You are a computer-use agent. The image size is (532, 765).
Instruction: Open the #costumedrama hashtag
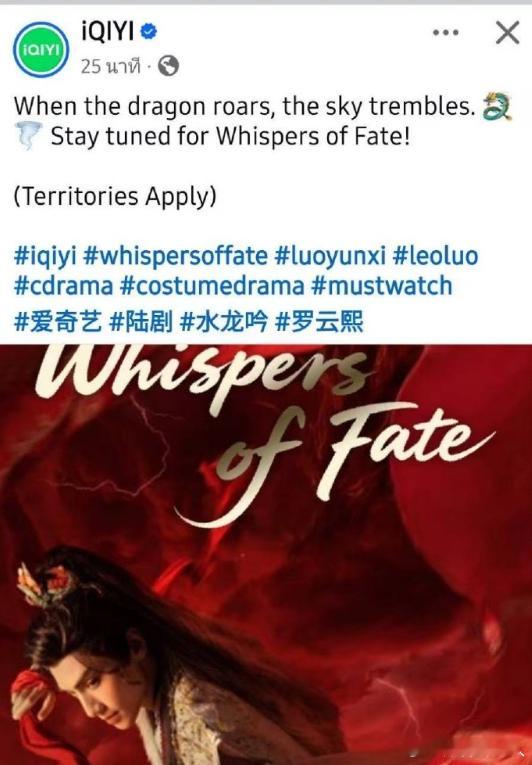click(x=212, y=286)
